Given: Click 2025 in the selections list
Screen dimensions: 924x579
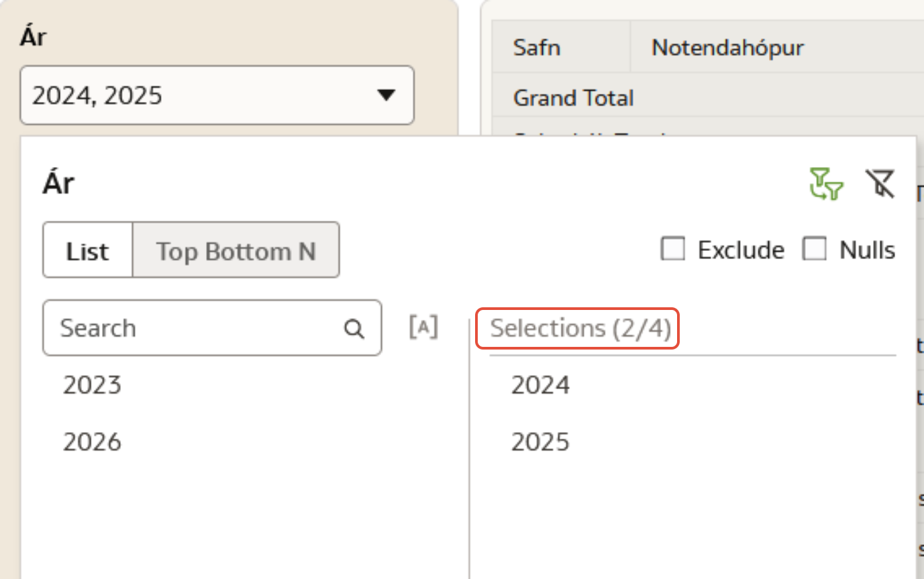Looking at the screenshot, I should (x=540, y=441).
